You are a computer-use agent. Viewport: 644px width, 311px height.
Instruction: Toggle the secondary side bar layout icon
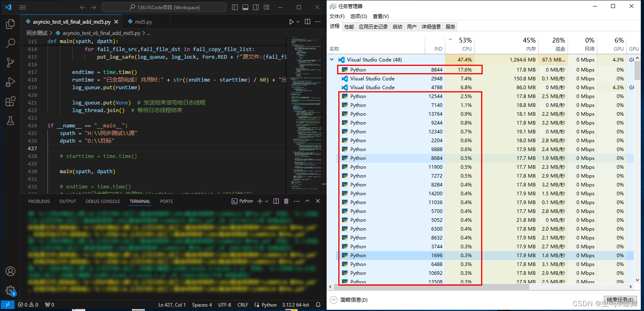tap(256, 7)
